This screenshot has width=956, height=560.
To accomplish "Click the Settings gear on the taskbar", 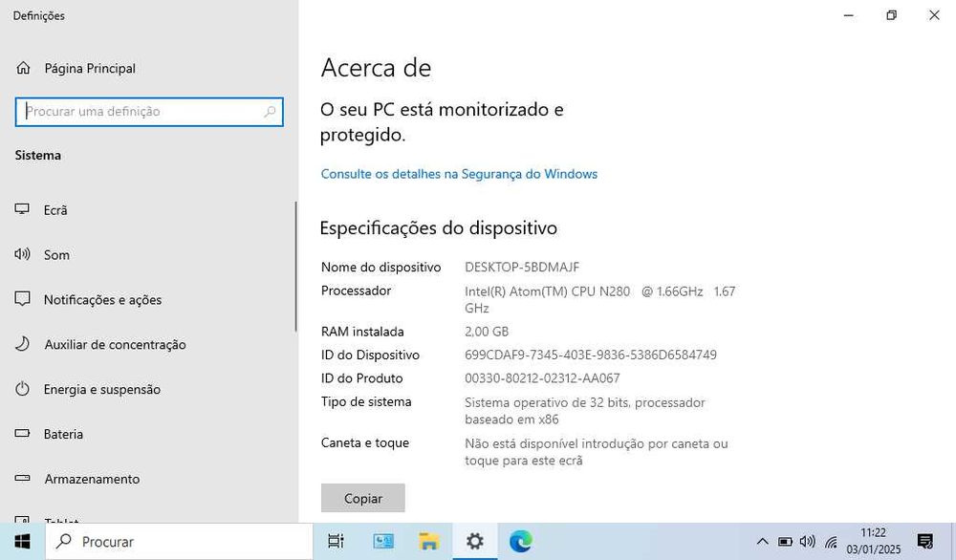I will (x=474, y=541).
